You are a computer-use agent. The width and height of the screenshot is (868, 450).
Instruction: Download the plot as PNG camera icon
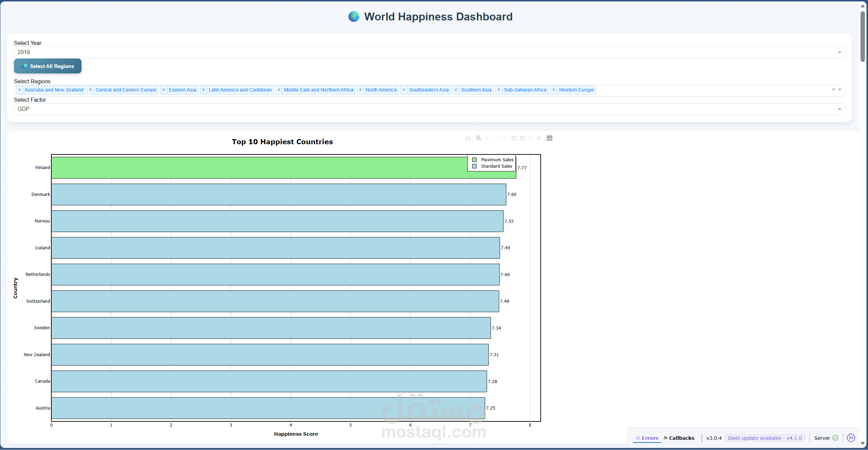pos(468,138)
